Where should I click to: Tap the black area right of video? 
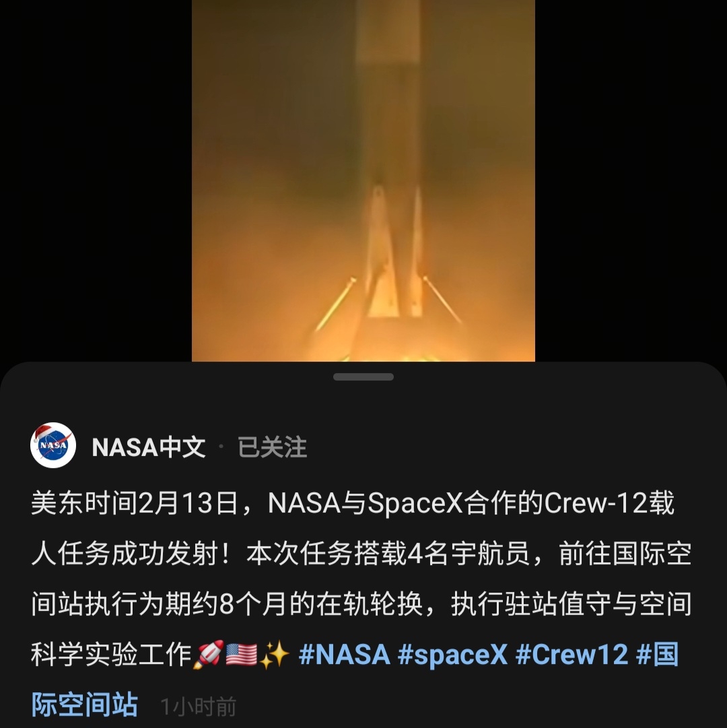[x=631, y=180]
